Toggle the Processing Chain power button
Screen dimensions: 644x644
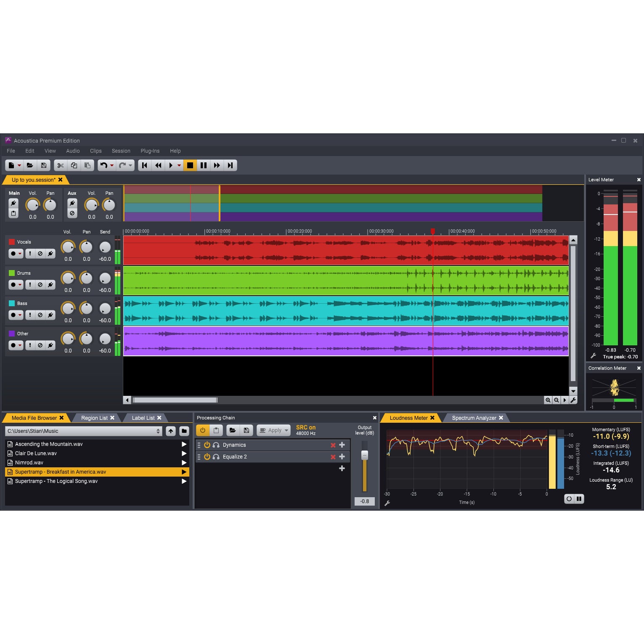click(203, 430)
